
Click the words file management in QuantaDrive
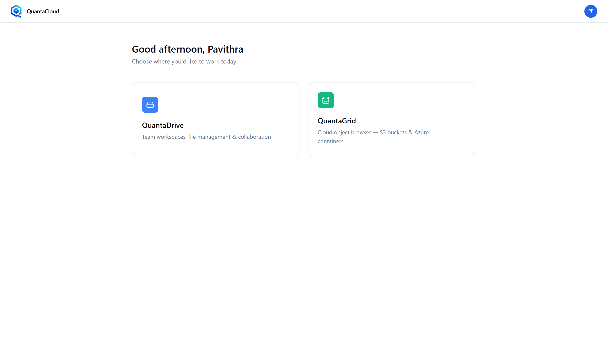[x=209, y=137]
